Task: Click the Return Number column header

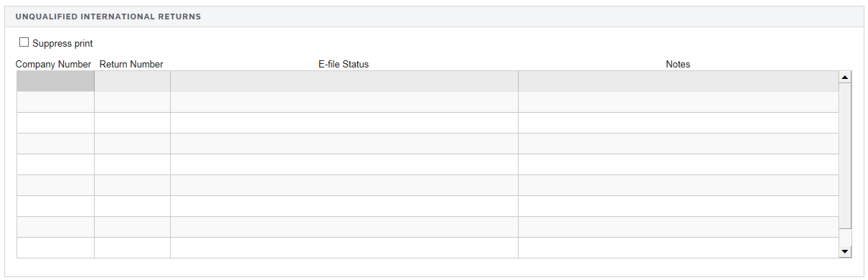Action: tap(131, 65)
